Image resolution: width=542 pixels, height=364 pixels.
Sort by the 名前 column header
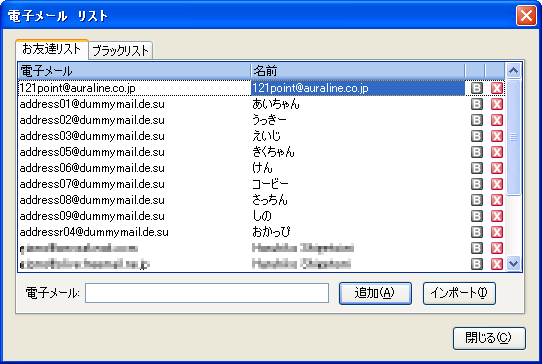point(358,71)
